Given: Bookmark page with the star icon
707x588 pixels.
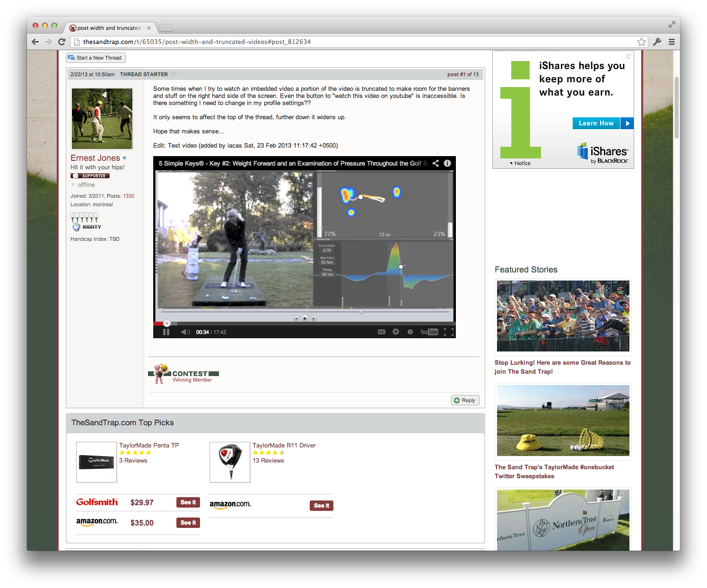Looking at the screenshot, I should click(x=641, y=42).
